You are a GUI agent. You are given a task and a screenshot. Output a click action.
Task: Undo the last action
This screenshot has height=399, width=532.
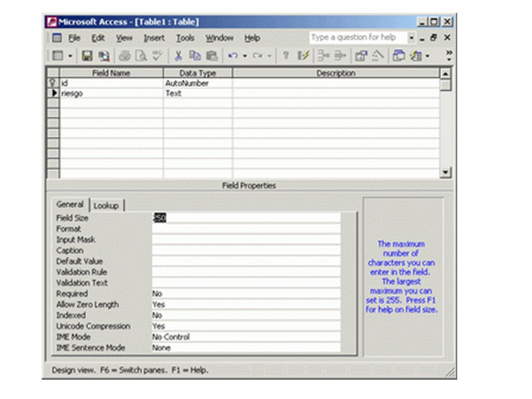coord(233,55)
